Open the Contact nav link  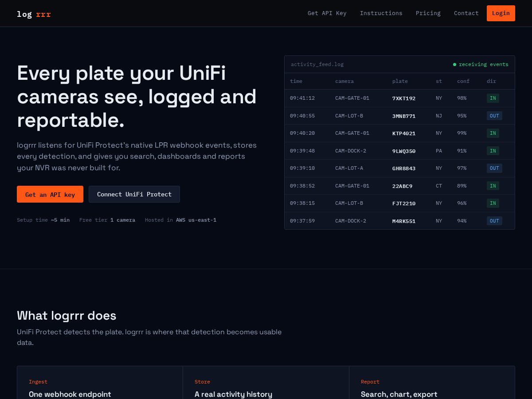(466, 13)
